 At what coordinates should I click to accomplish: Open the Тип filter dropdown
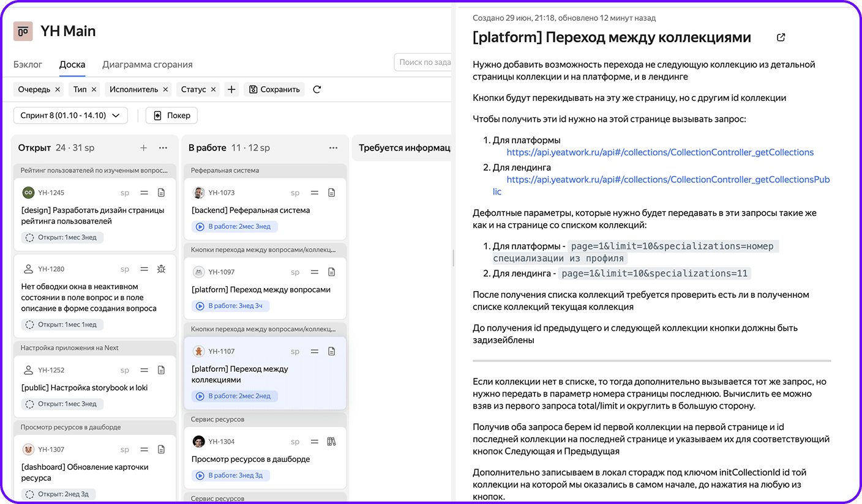click(80, 89)
